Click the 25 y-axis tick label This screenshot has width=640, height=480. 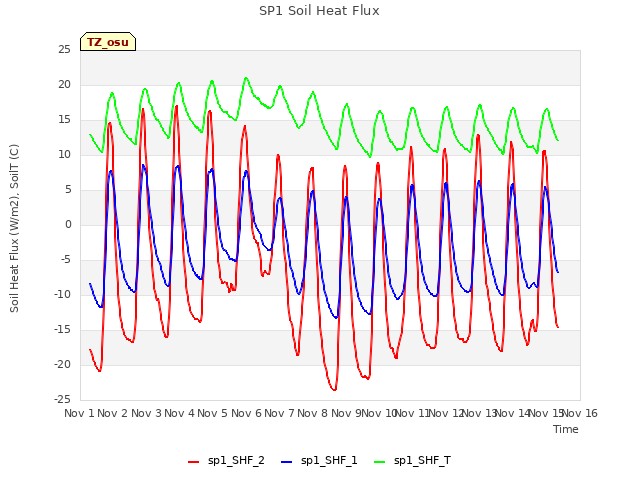click(x=64, y=50)
